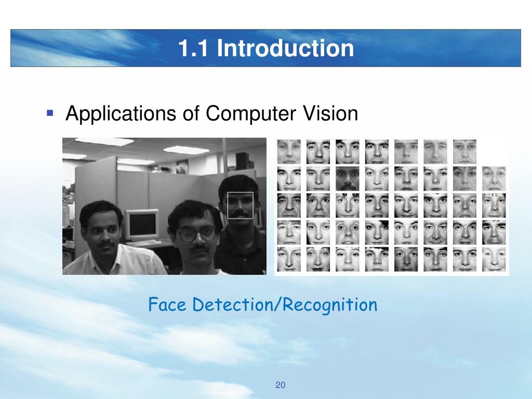The height and width of the screenshot is (399, 532).
Task: Click the last face in the top row
Action: (464, 152)
